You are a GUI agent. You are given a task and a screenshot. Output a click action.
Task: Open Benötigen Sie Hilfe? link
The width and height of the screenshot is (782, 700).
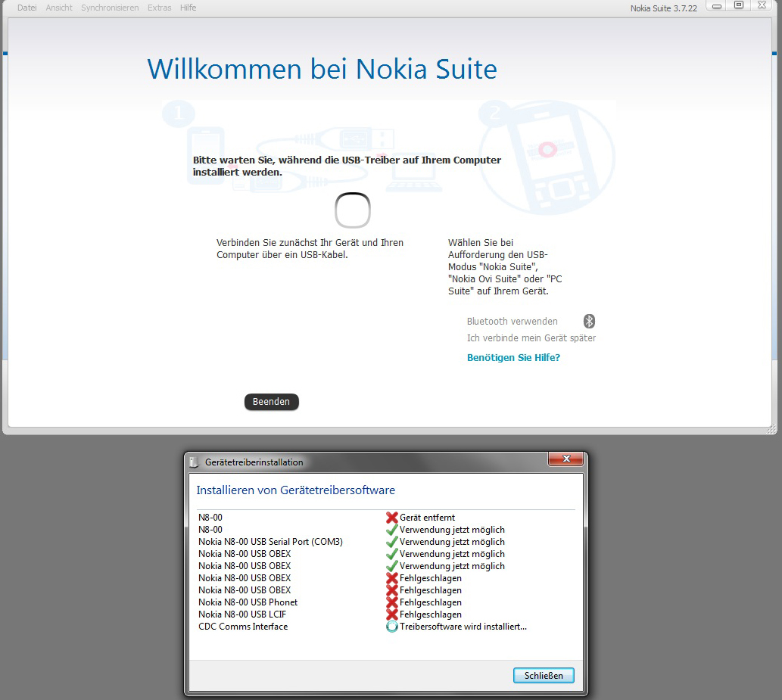coord(513,357)
